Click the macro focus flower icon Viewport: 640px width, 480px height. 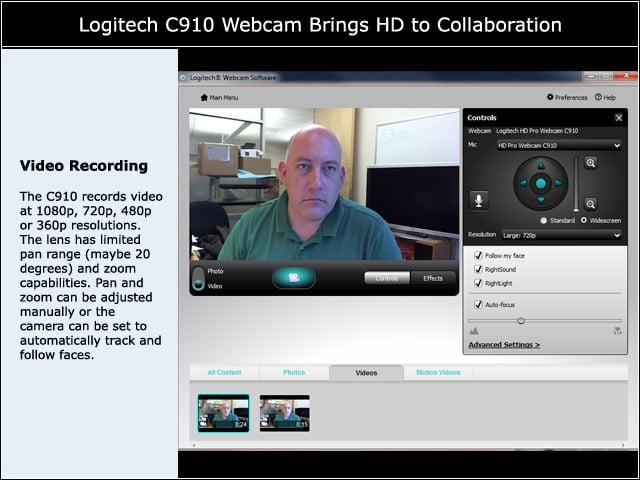(x=617, y=331)
